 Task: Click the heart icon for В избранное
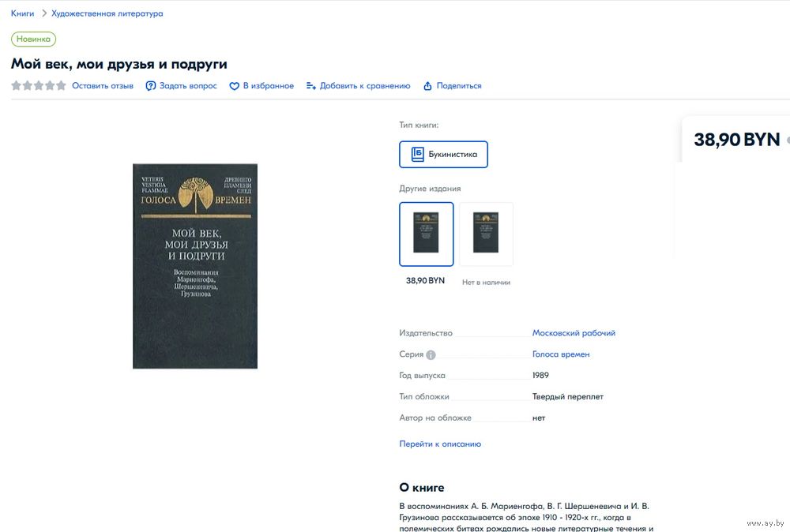click(x=235, y=86)
